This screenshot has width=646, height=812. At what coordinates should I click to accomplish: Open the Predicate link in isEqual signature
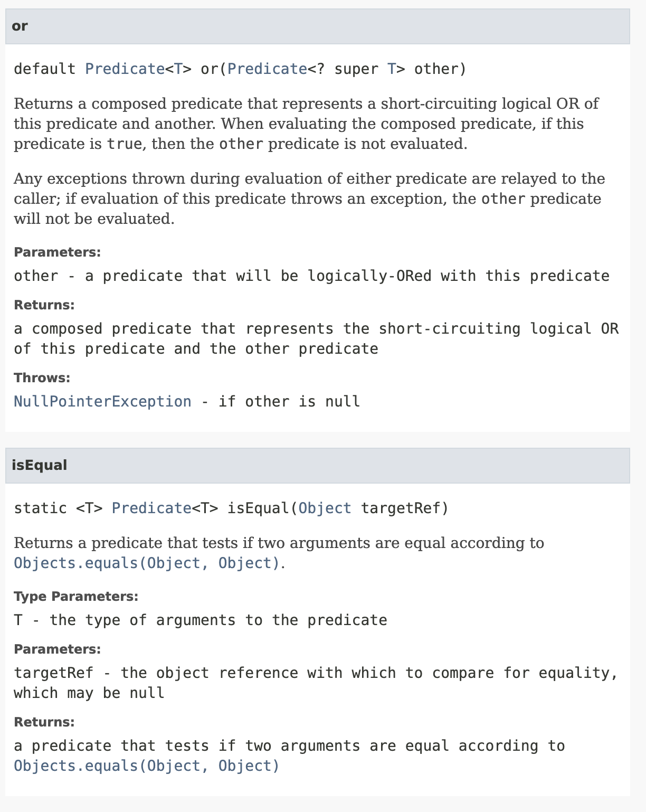152,508
